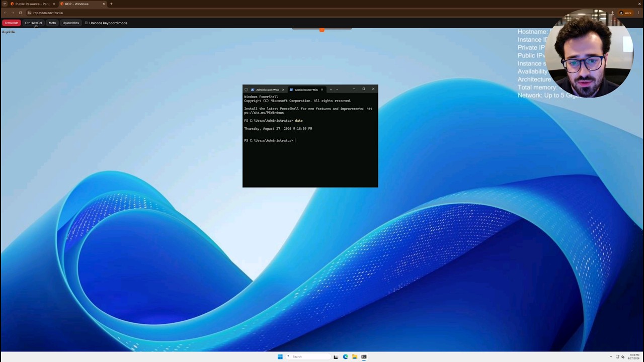Viewport: 644px width, 362px height.
Task: Expand the system tray hidden icons chevron
Action: pos(611,356)
